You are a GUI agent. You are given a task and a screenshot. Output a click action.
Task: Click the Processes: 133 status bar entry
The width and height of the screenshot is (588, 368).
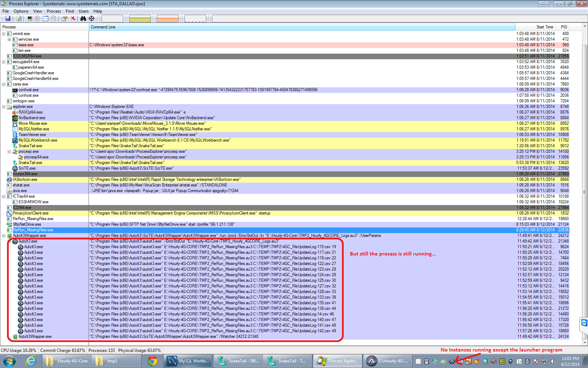[101, 350]
